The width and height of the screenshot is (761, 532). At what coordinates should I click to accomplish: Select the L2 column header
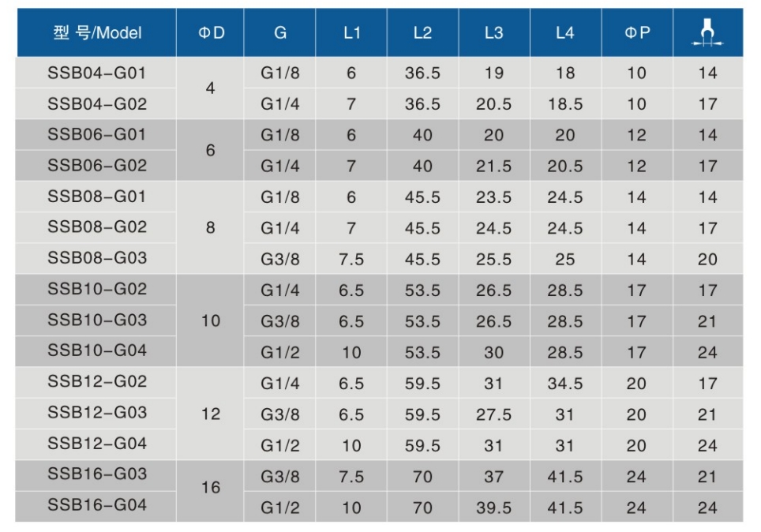422,33
